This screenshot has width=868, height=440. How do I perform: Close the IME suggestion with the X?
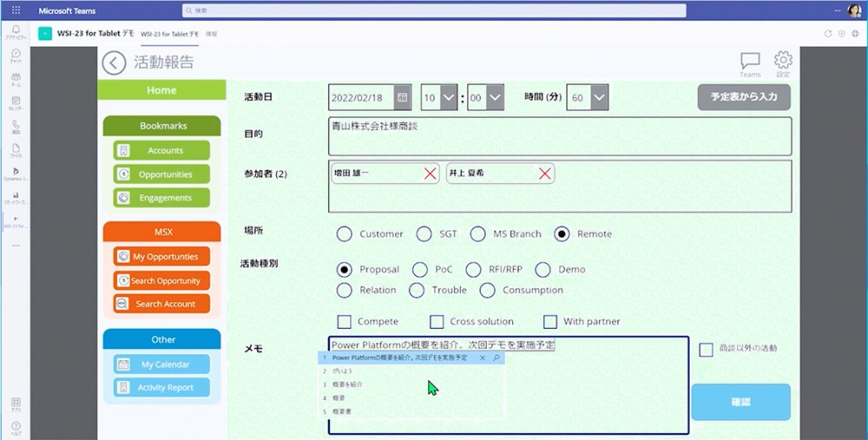(x=482, y=358)
